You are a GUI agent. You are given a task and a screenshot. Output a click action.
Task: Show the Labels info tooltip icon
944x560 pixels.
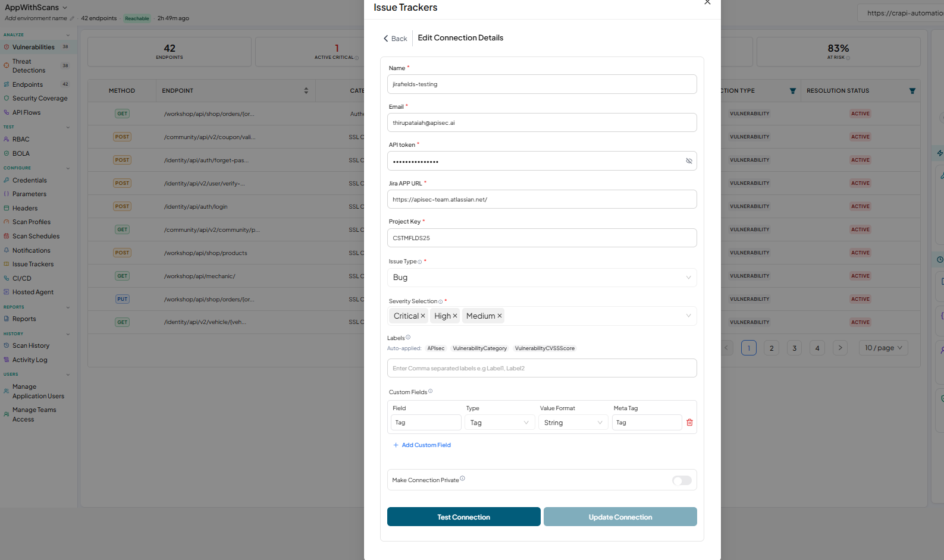click(408, 338)
